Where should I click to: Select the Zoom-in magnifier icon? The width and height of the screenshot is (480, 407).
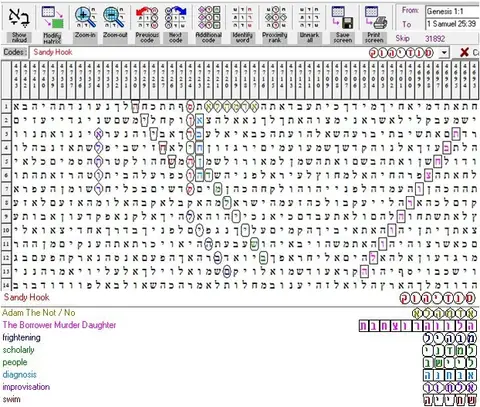(x=85, y=17)
